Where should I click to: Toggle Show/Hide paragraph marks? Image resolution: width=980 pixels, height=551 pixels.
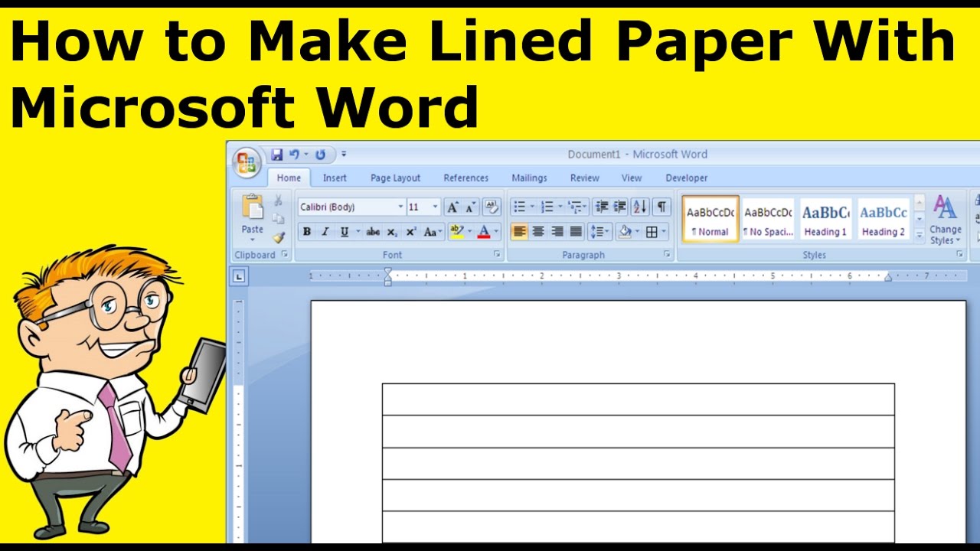pyautogui.click(x=661, y=207)
